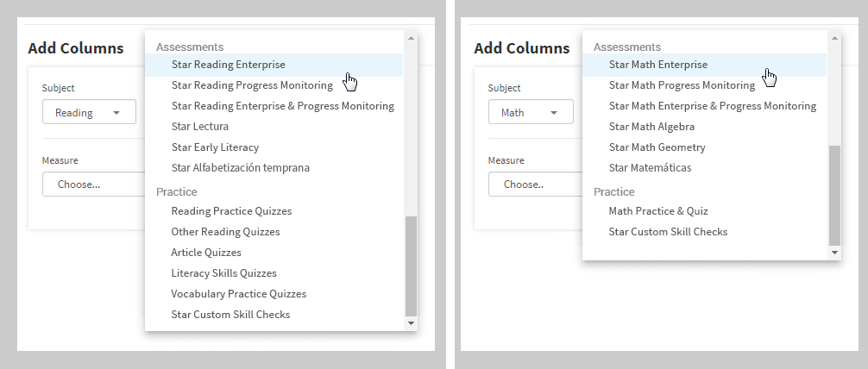Screen dimensions: 868x369
Task: Open the Math subject dropdown
Action: pos(531,112)
